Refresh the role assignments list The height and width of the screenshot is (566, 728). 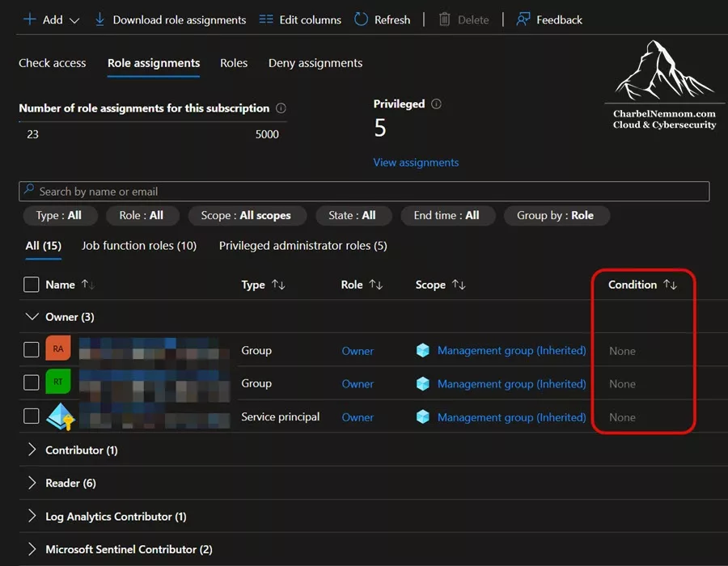[392, 20]
